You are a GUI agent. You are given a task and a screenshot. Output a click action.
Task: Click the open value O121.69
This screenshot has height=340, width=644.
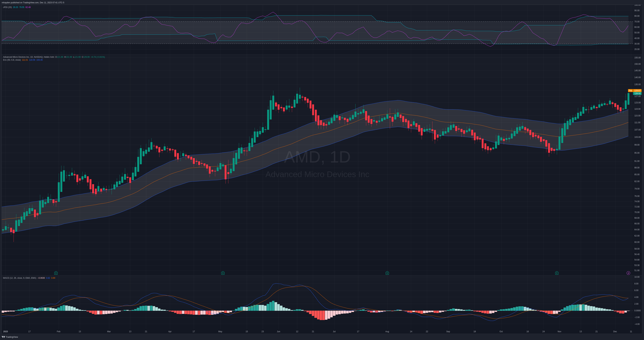[59, 57]
